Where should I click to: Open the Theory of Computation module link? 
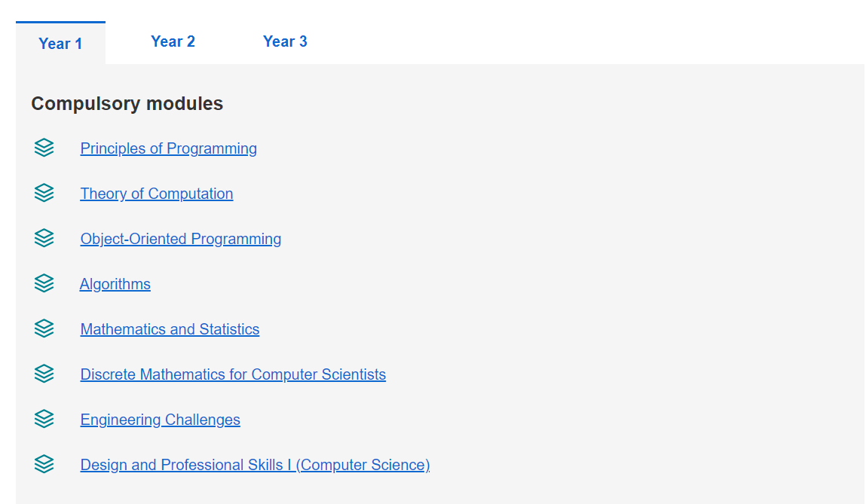pos(157,194)
